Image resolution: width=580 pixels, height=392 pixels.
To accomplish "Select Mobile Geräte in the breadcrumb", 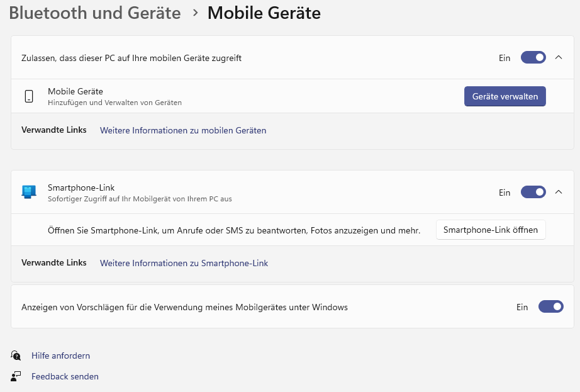I will point(264,13).
